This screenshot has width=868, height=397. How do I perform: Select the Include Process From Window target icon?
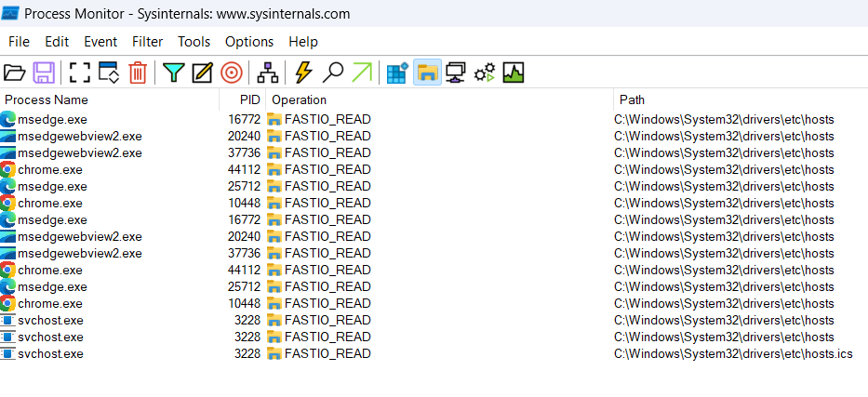point(232,73)
